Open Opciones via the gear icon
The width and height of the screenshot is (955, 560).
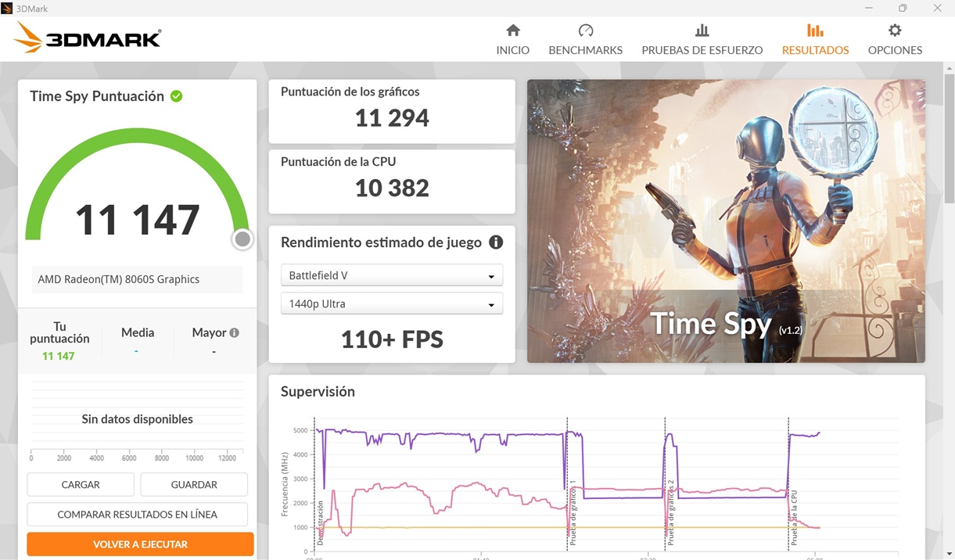[894, 31]
